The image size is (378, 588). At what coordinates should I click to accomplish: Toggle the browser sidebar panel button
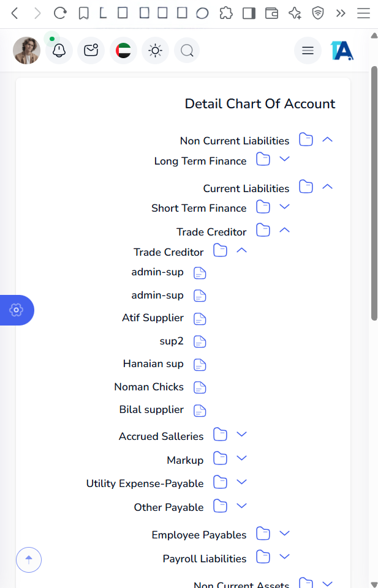point(249,13)
